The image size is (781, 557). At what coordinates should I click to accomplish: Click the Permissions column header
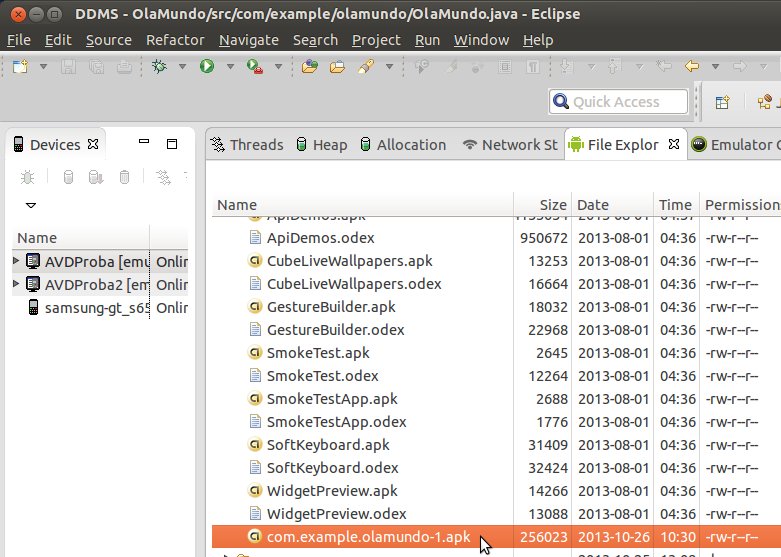741,205
